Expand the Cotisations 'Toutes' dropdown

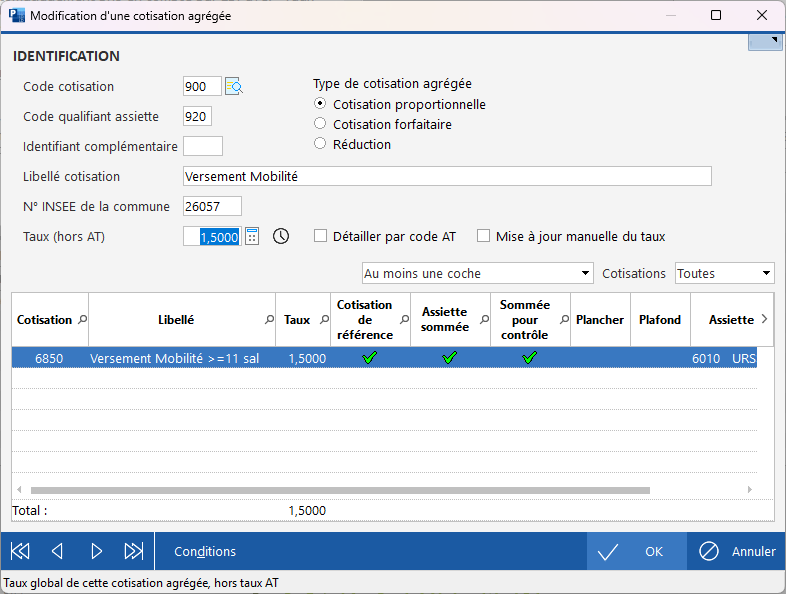[x=725, y=273]
